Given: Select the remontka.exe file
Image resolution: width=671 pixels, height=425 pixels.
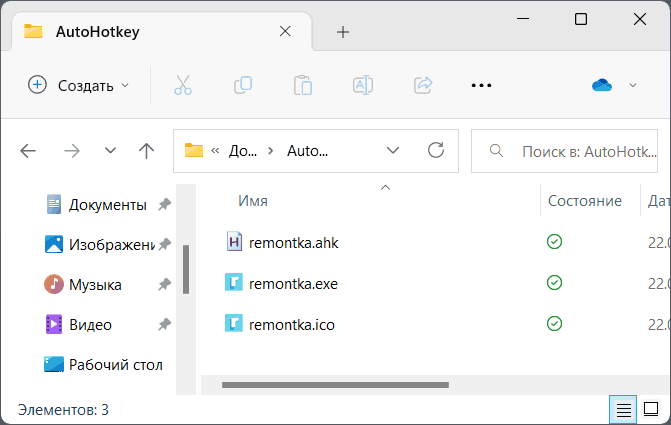Looking at the screenshot, I should click(x=293, y=284).
